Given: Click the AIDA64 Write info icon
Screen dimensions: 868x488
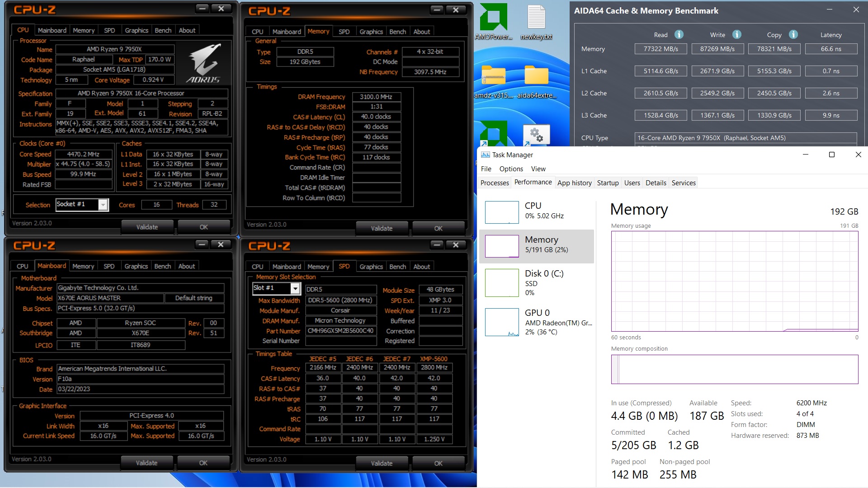Looking at the screenshot, I should pyautogui.click(x=737, y=34).
